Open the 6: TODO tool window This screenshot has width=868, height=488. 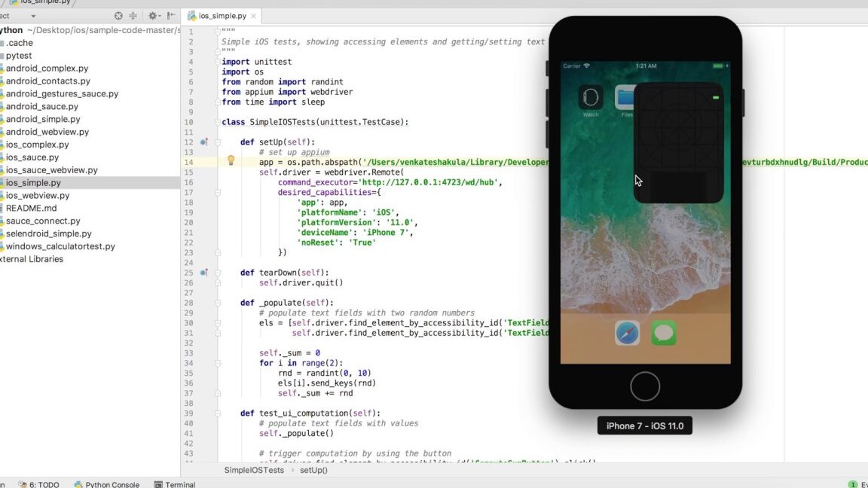(38, 484)
